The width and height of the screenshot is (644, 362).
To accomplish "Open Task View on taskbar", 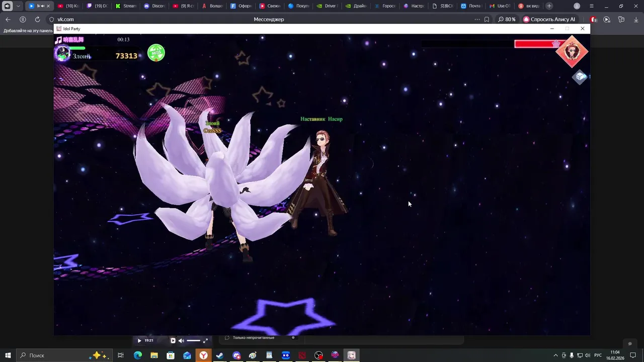I will coord(121,355).
